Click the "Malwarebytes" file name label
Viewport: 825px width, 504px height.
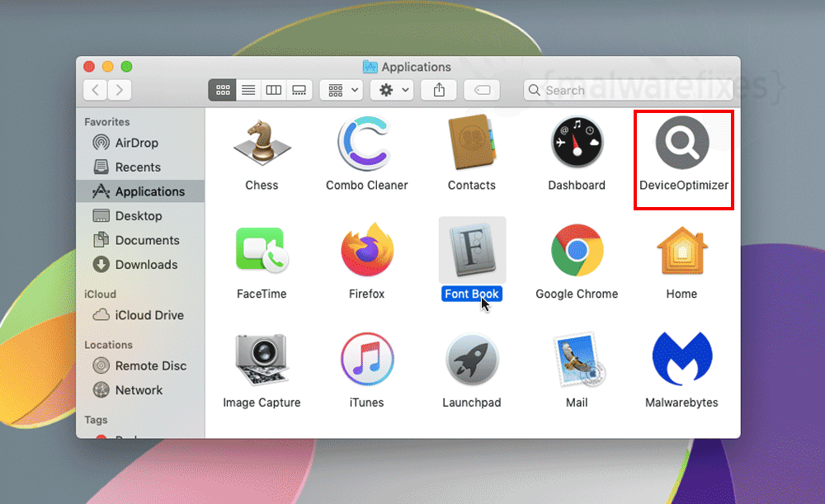click(682, 403)
